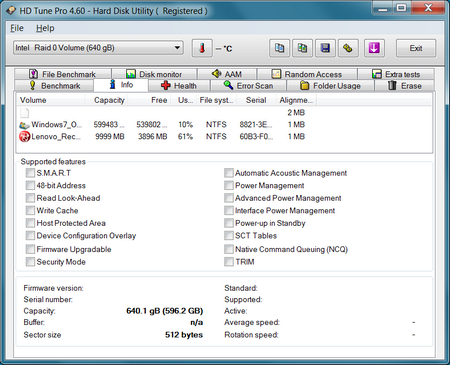Toggle the Interface Power Management checkbox
This screenshot has height=365, width=450.
(x=229, y=211)
